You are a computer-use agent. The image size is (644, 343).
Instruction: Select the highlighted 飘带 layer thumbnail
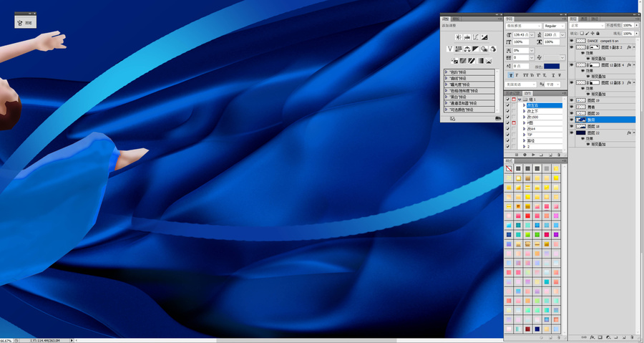tap(581, 120)
